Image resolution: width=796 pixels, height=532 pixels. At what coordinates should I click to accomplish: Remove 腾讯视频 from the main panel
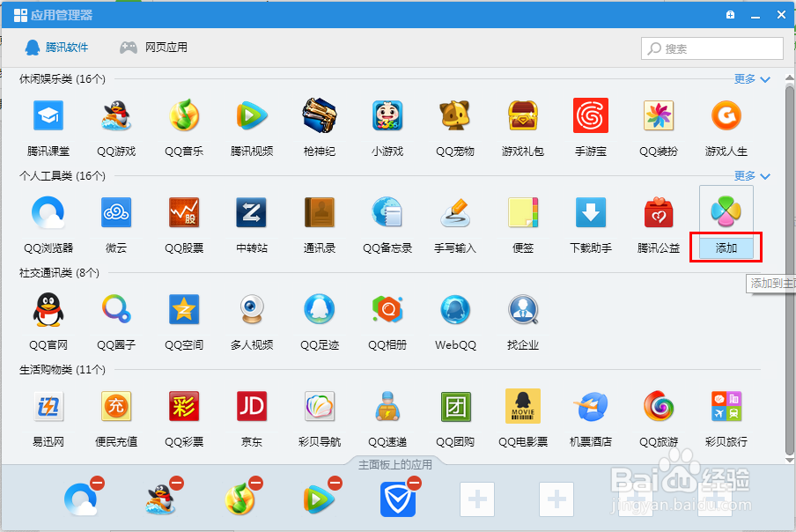coord(335,483)
